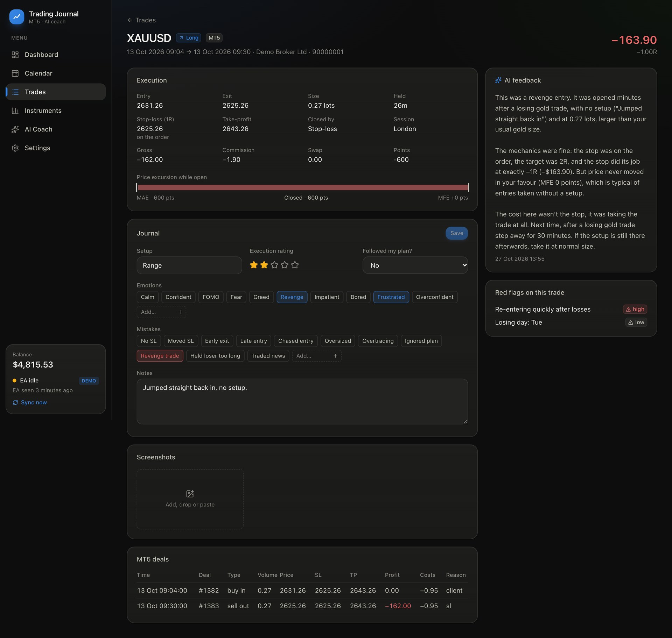
Task: Open the Trades menu item
Action: click(56, 92)
